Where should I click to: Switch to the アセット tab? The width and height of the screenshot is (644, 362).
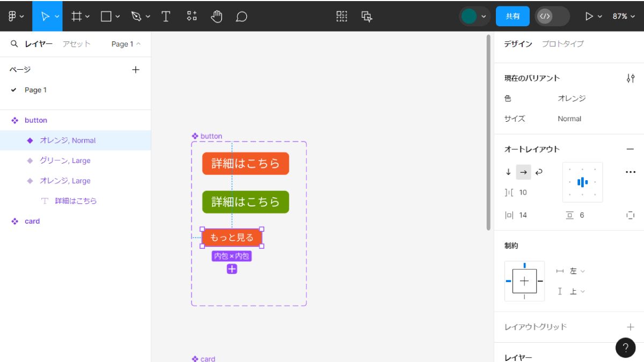[76, 44]
